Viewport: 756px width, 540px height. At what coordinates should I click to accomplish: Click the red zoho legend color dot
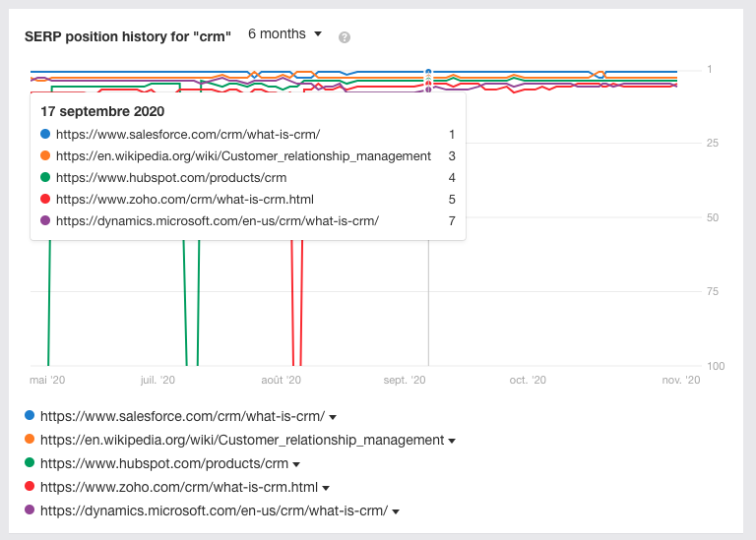click(30, 486)
